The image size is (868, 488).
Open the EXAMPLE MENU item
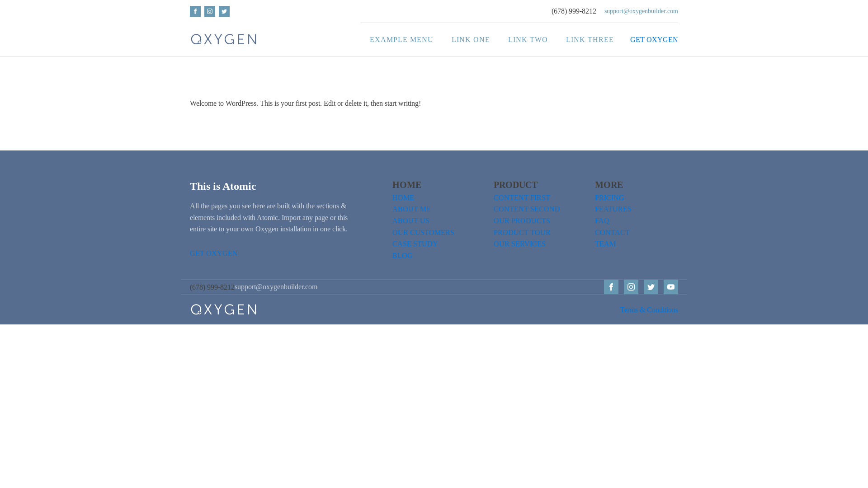pos(401,40)
